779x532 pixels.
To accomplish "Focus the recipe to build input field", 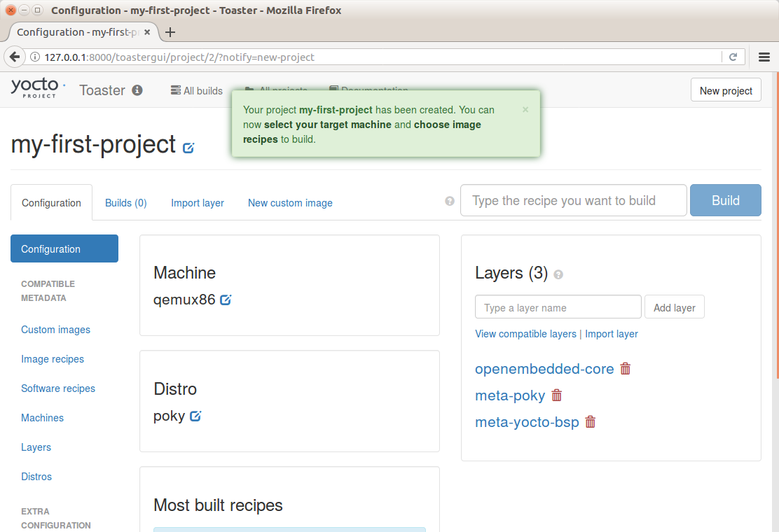I will [573, 200].
